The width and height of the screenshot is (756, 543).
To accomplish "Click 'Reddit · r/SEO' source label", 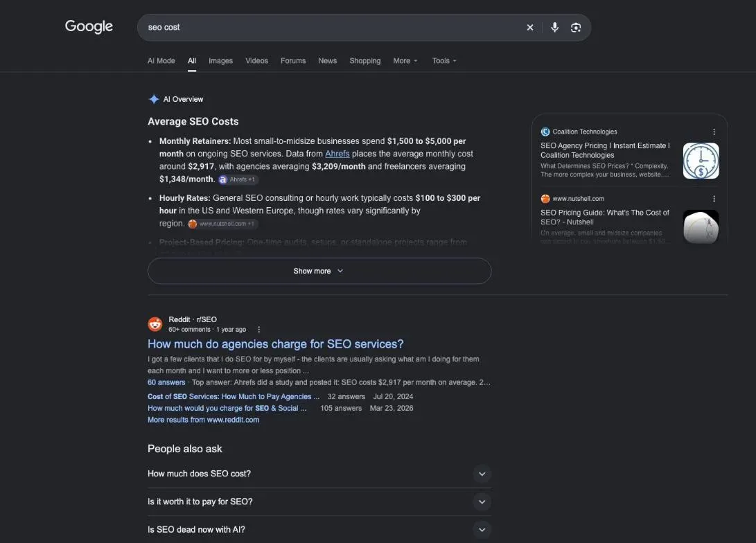I will coord(193,319).
